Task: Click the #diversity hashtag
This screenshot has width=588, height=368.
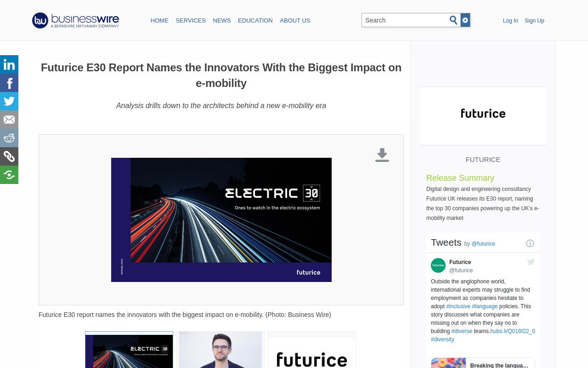Action: click(x=442, y=339)
